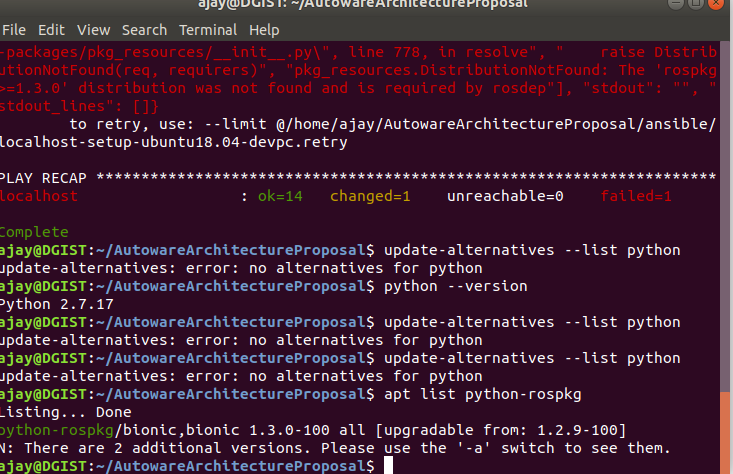Click 'upgradable from: 1.2.9-100' text
Image resolution: width=733 pixels, height=474 pixels.
point(501,430)
